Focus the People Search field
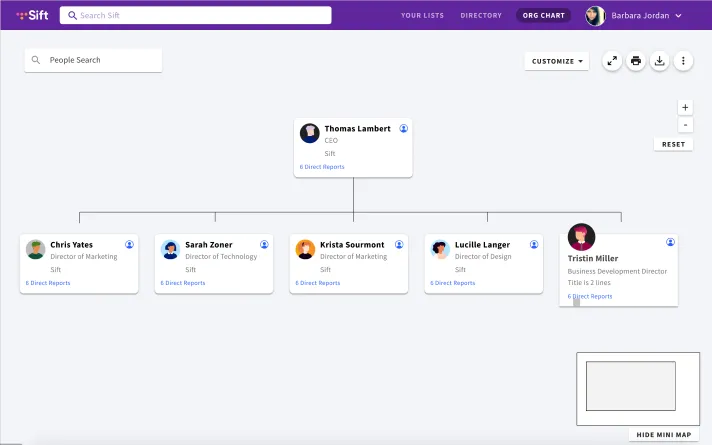 pyautogui.click(x=93, y=60)
